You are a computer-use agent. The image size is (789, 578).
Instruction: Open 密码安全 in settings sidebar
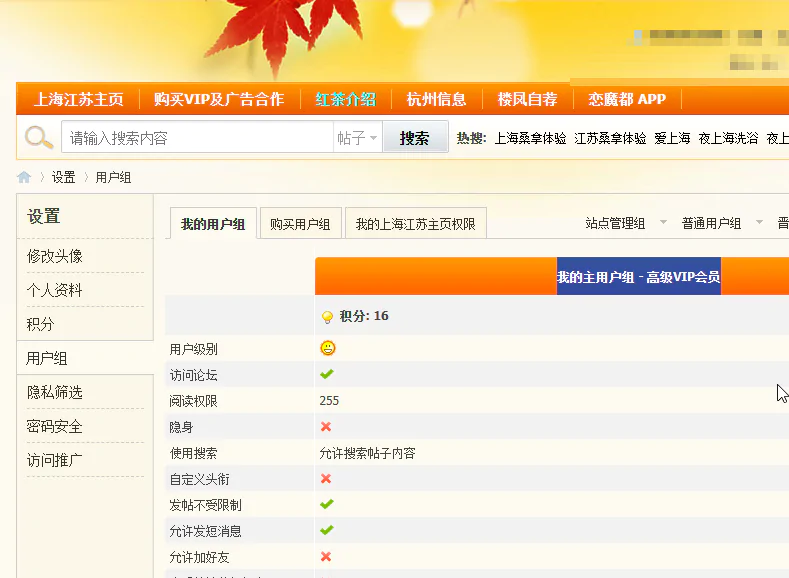(54, 426)
